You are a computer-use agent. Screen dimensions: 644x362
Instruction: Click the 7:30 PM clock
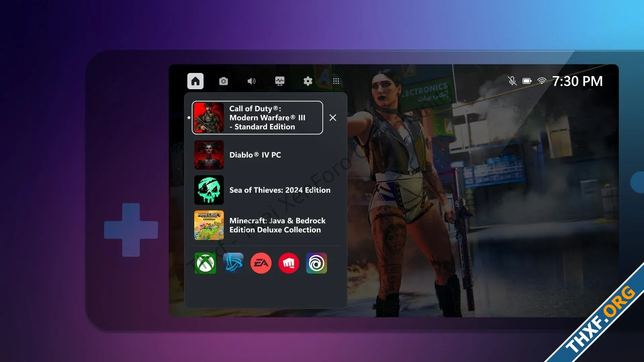click(577, 81)
